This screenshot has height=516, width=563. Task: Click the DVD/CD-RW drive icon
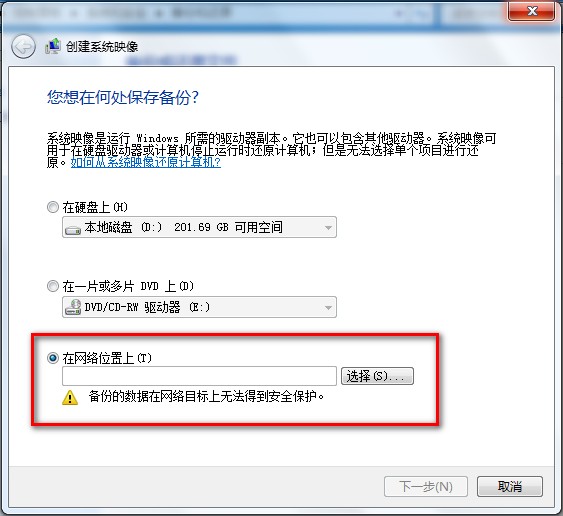pyautogui.click(x=73, y=307)
